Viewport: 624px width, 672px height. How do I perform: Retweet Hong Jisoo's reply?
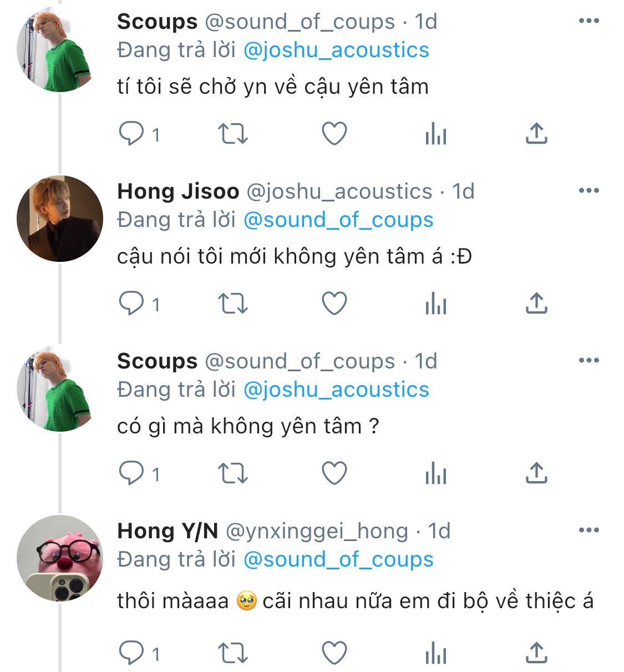(x=232, y=304)
